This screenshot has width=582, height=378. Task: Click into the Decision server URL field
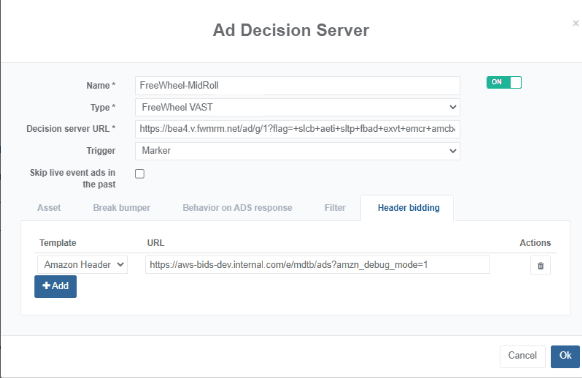tap(298, 129)
